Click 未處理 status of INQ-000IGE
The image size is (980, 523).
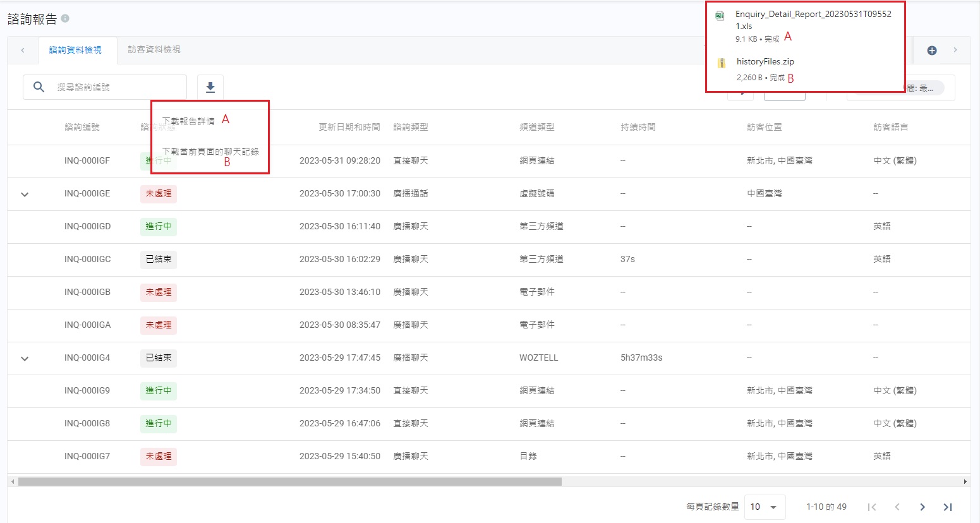[159, 193]
